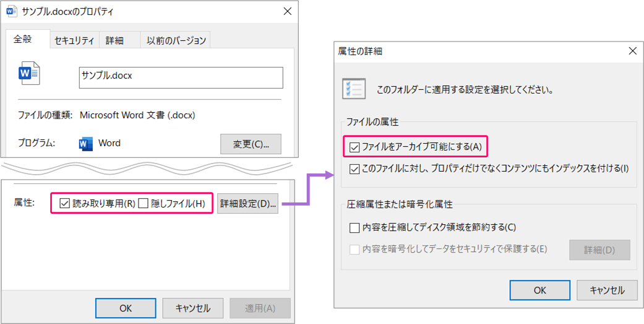The height and width of the screenshot is (324, 644).
Task: Click the 'ファイルの種類:' label
Action: (x=45, y=115)
